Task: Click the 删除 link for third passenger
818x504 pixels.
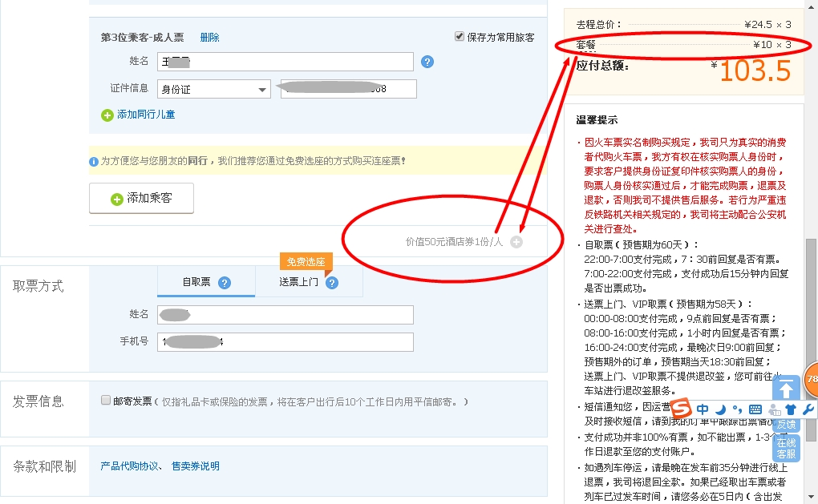Action: point(209,38)
